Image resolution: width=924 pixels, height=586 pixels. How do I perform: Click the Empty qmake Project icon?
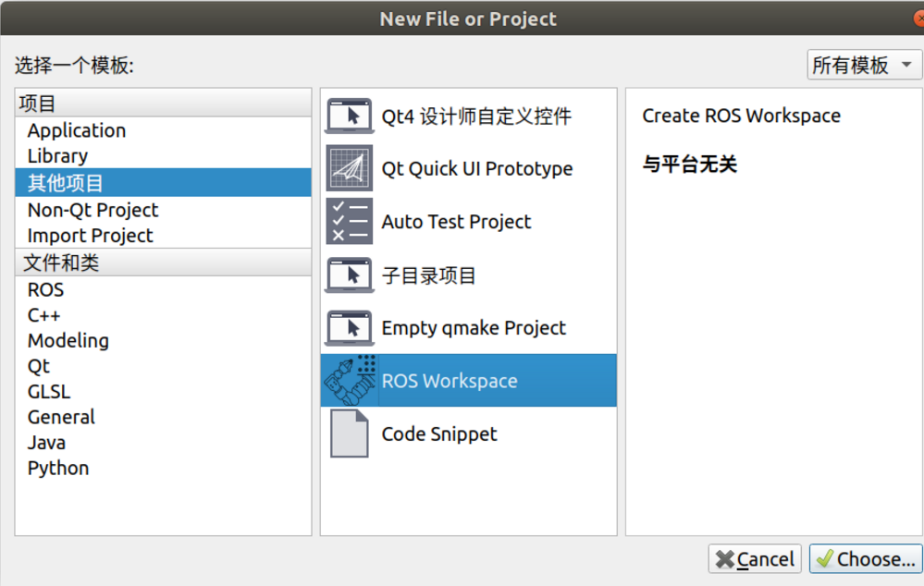click(350, 328)
